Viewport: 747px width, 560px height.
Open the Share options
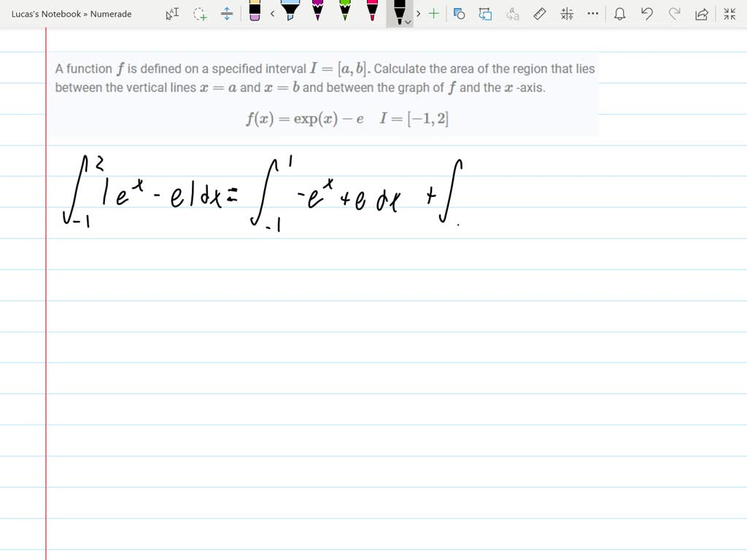tap(701, 13)
